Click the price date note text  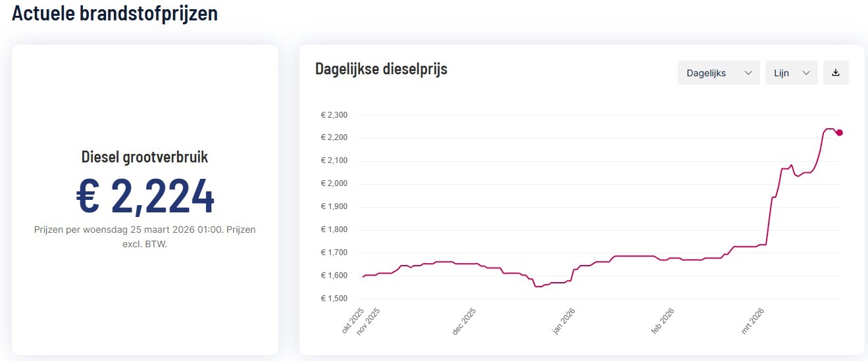coord(145,237)
